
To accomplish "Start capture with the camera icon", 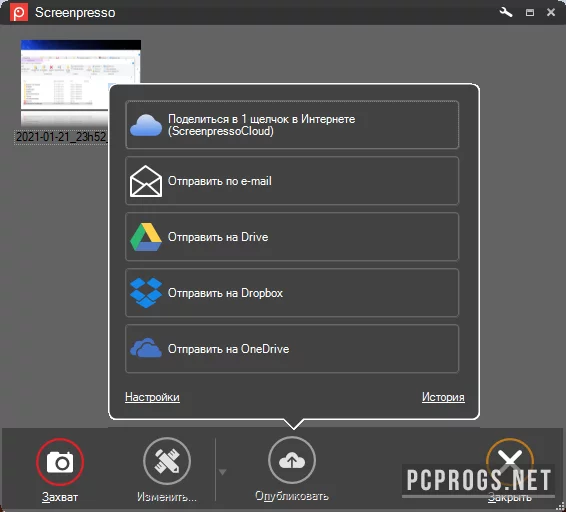I will (60, 461).
